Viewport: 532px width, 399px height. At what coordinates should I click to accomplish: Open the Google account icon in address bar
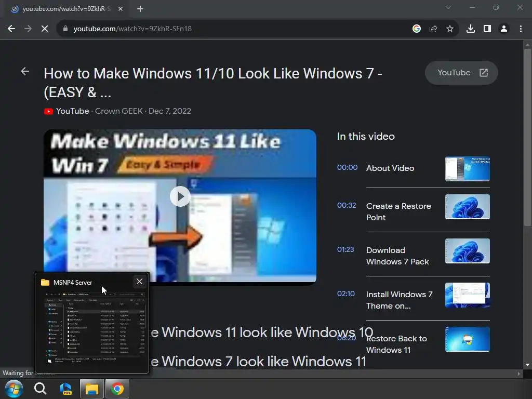click(417, 29)
